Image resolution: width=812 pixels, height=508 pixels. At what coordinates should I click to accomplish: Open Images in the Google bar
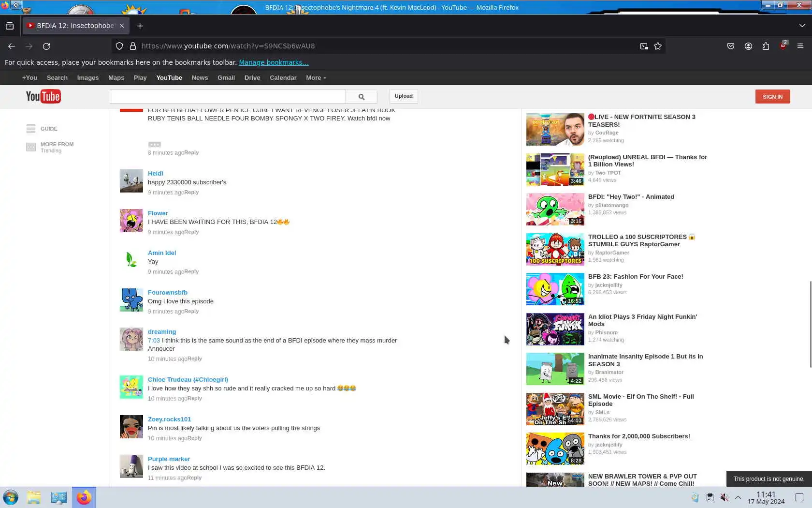pyautogui.click(x=88, y=78)
